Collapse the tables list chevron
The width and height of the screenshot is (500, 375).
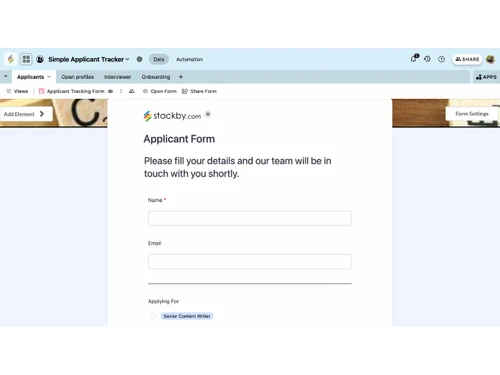click(6, 76)
